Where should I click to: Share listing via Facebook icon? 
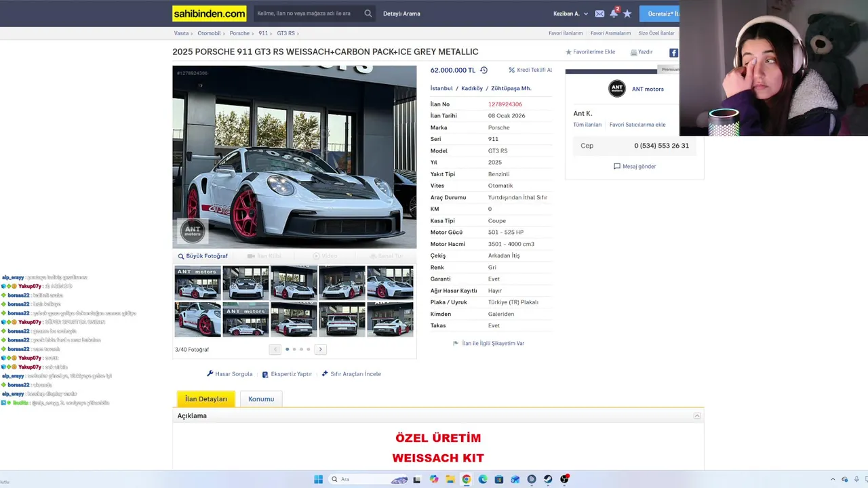(x=673, y=52)
